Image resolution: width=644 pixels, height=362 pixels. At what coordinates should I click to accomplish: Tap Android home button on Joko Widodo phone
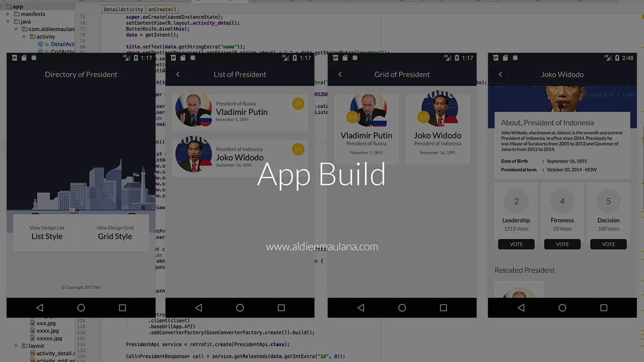[562, 308]
